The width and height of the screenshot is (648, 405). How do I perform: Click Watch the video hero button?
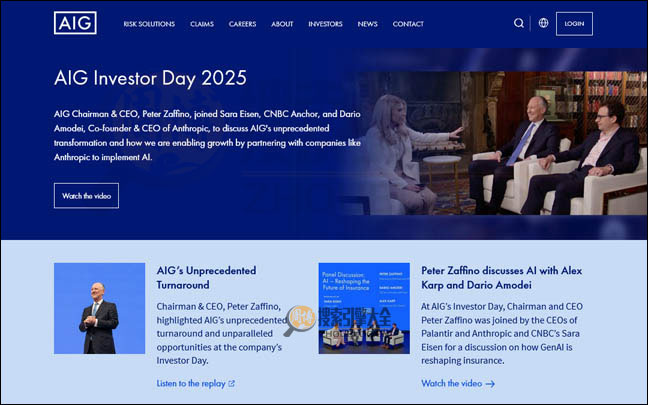click(86, 195)
